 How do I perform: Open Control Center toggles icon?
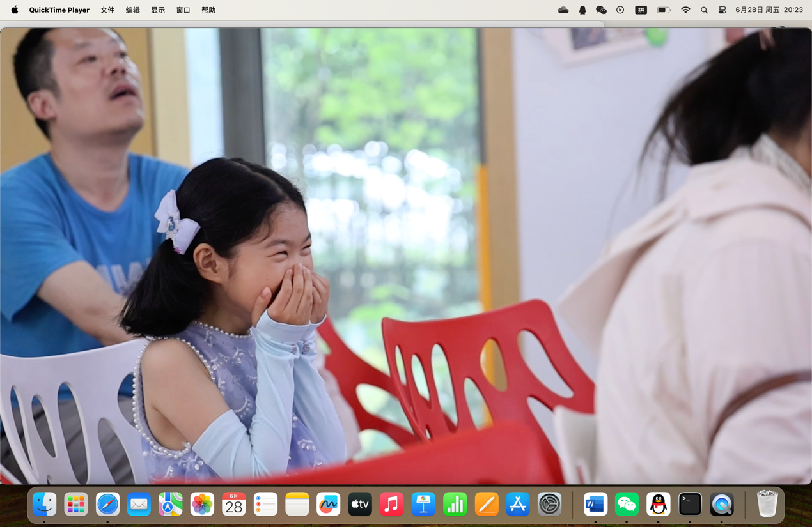722,10
